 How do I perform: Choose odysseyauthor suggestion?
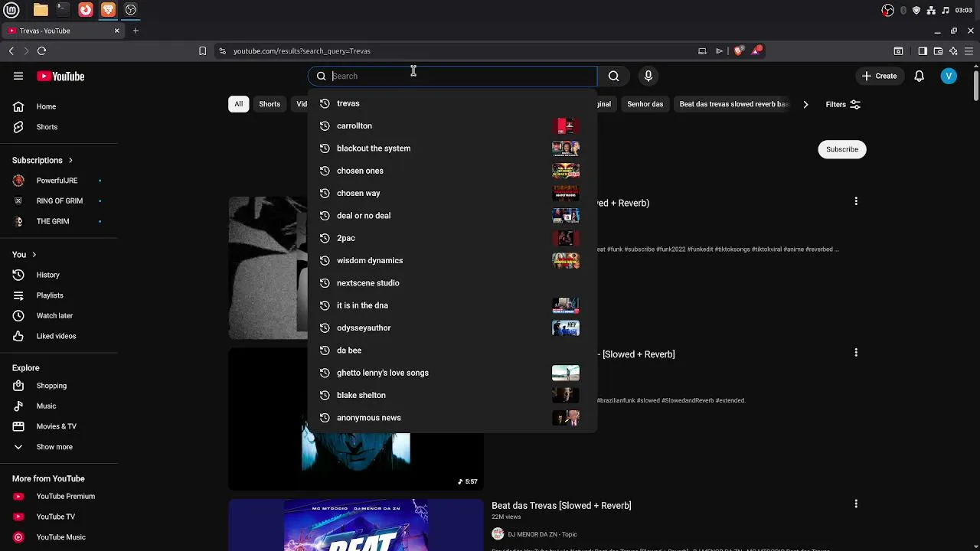click(x=452, y=328)
